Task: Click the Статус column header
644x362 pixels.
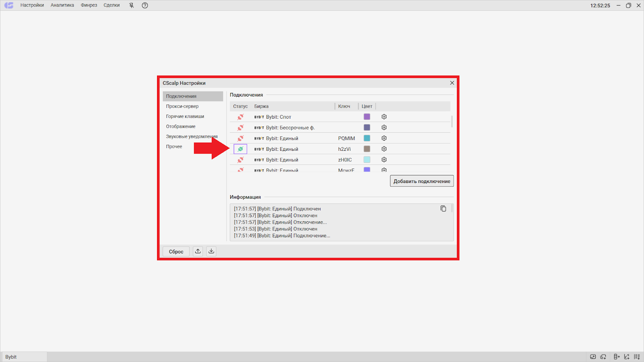Action: 240,106
